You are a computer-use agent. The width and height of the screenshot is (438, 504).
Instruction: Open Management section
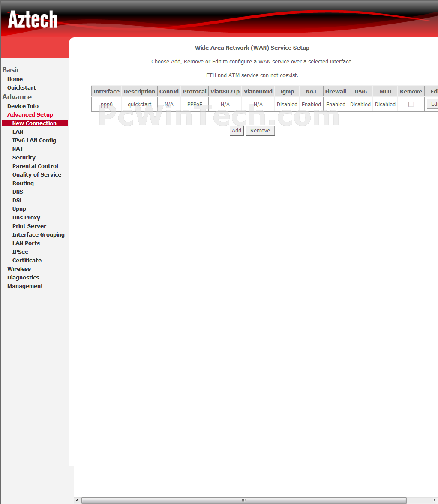[x=25, y=286]
